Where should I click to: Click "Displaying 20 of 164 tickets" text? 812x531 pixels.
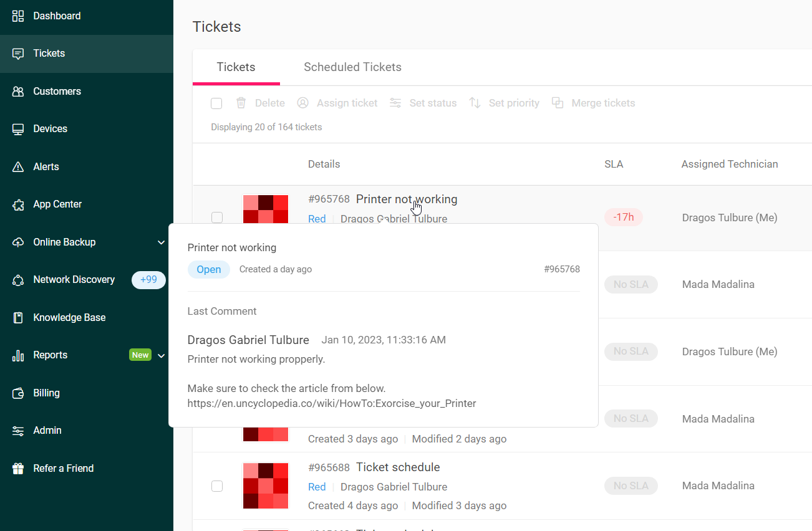coord(266,127)
